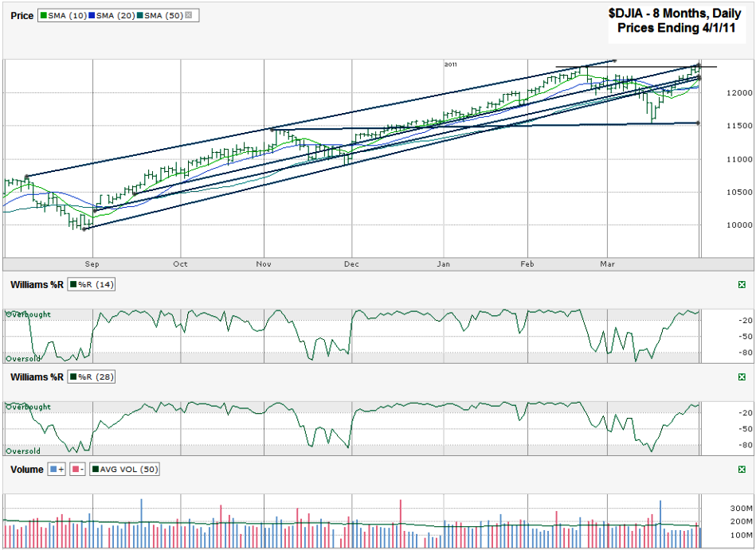Click the Mar label on the time axis
Viewport: 756px width, 550px height.
[x=608, y=264]
